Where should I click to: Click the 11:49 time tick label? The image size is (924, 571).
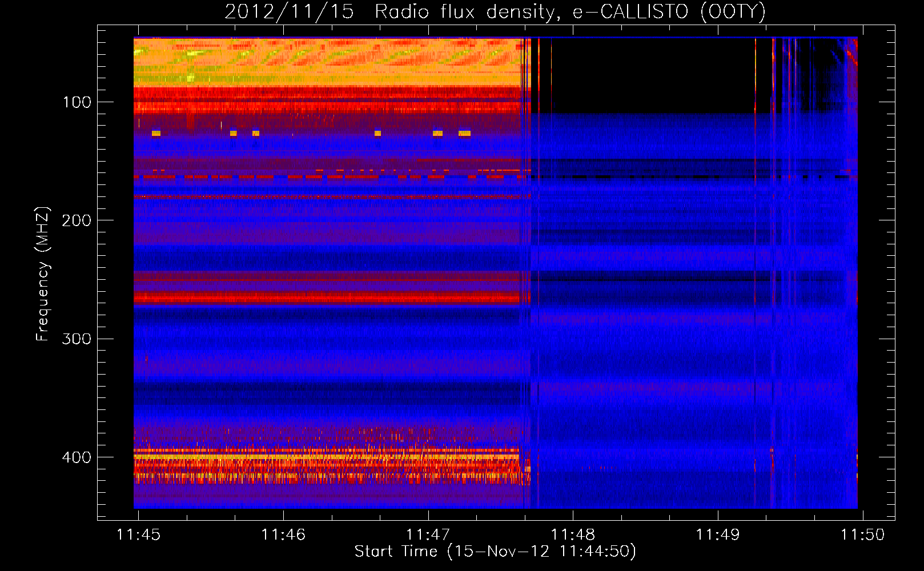[718, 535]
